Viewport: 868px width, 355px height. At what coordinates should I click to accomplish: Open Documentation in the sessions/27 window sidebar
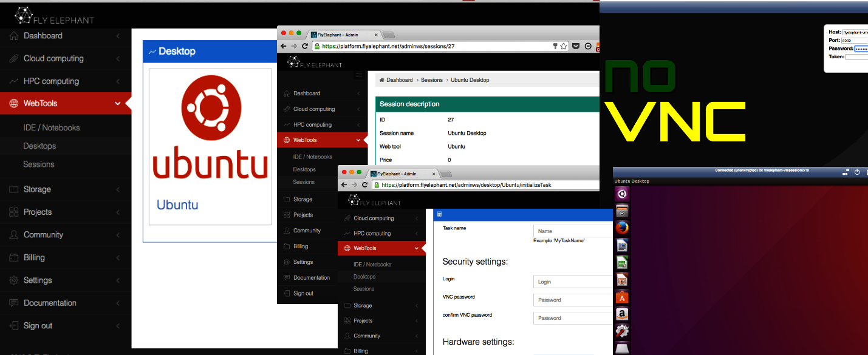click(x=312, y=277)
